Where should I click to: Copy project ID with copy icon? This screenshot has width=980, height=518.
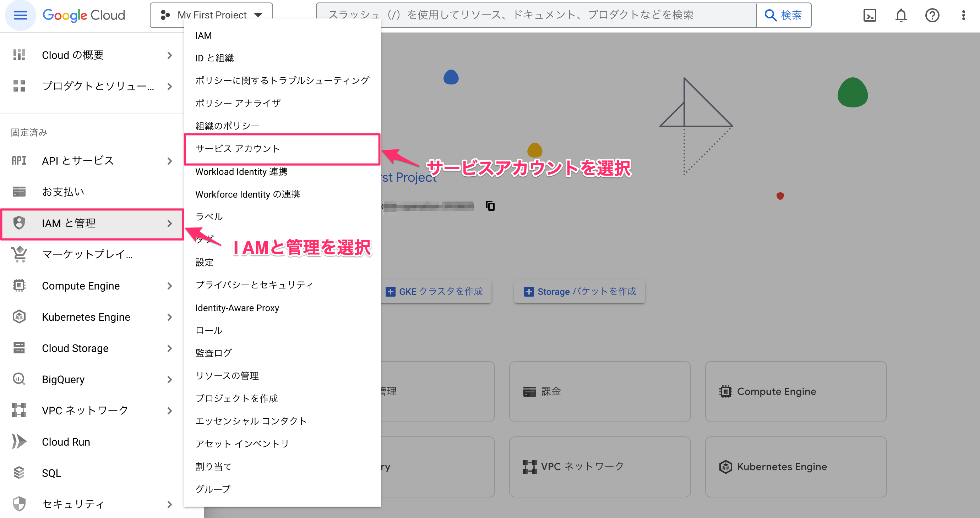[490, 206]
